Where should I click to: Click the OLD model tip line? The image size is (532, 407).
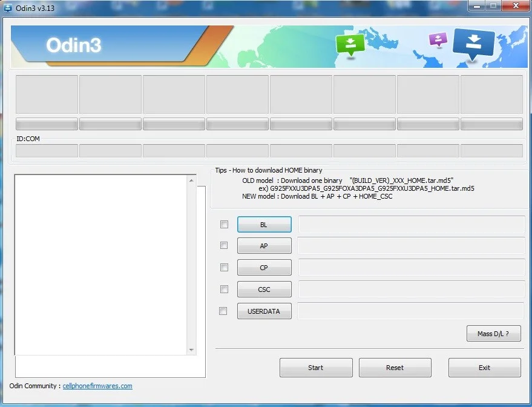[x=348, y=180]
